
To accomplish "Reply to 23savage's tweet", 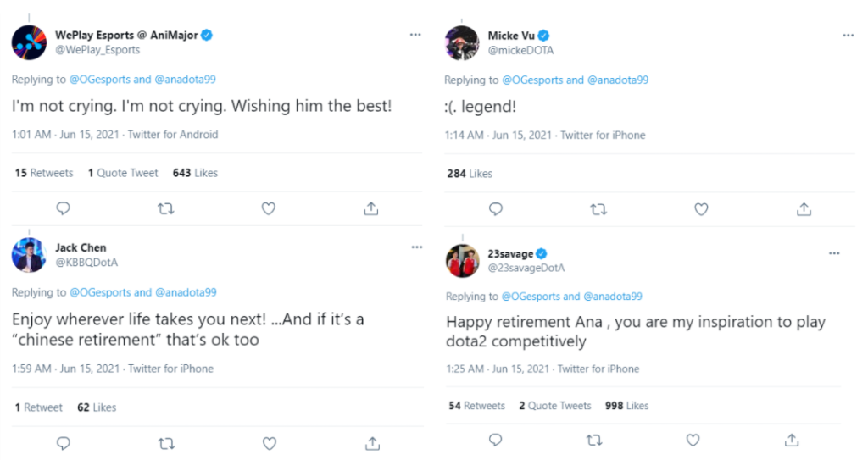I will (496, 440).
